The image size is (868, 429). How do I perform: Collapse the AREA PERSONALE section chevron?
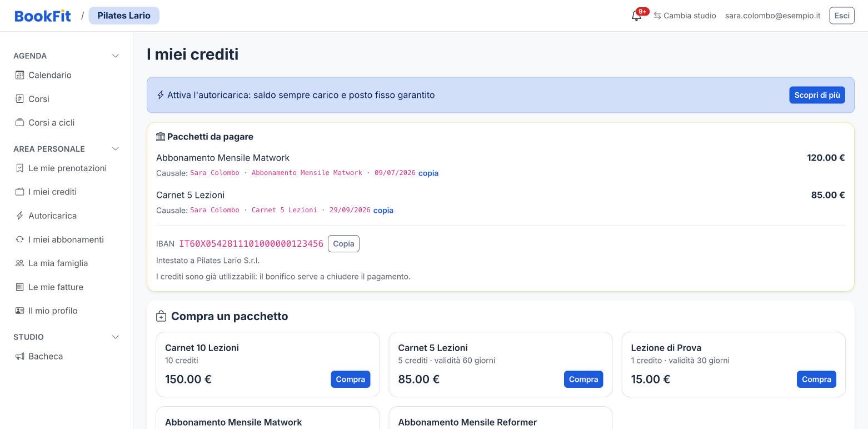[116, 148]
